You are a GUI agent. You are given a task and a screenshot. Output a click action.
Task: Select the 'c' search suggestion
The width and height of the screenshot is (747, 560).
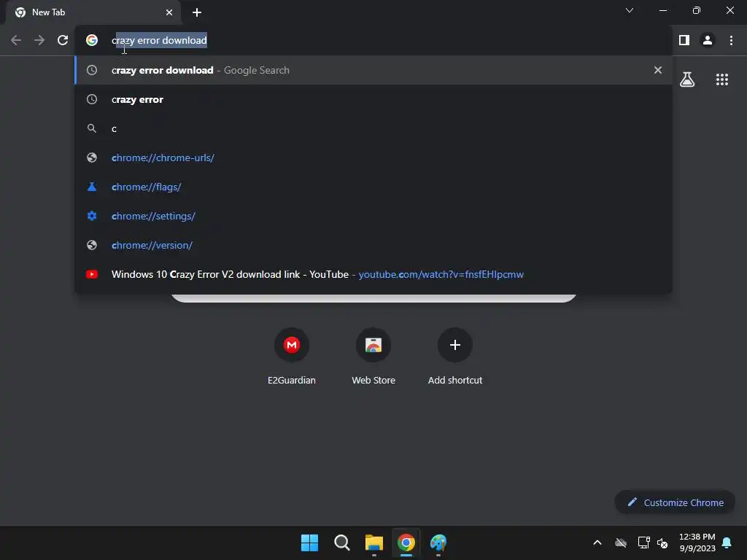[x=373, y=128]
